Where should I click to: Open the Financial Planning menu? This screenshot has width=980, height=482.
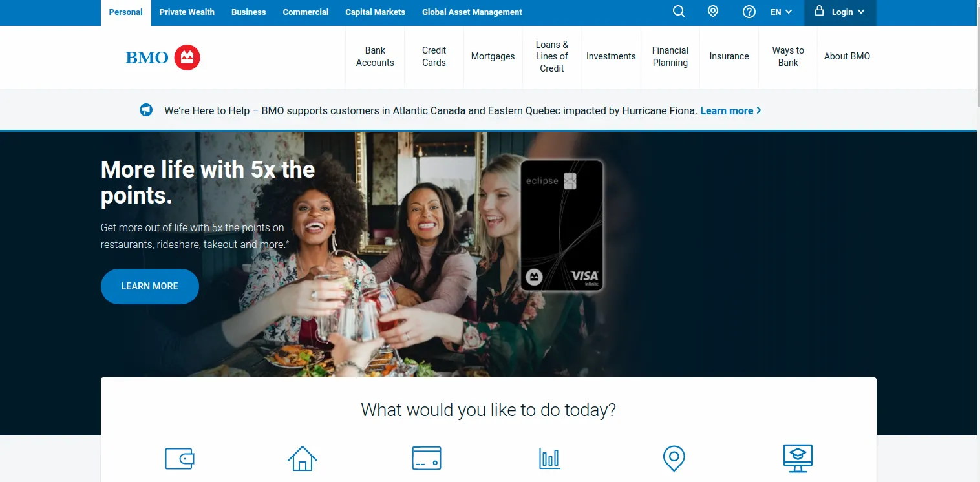pyautogui.click(x=670, y=57)
